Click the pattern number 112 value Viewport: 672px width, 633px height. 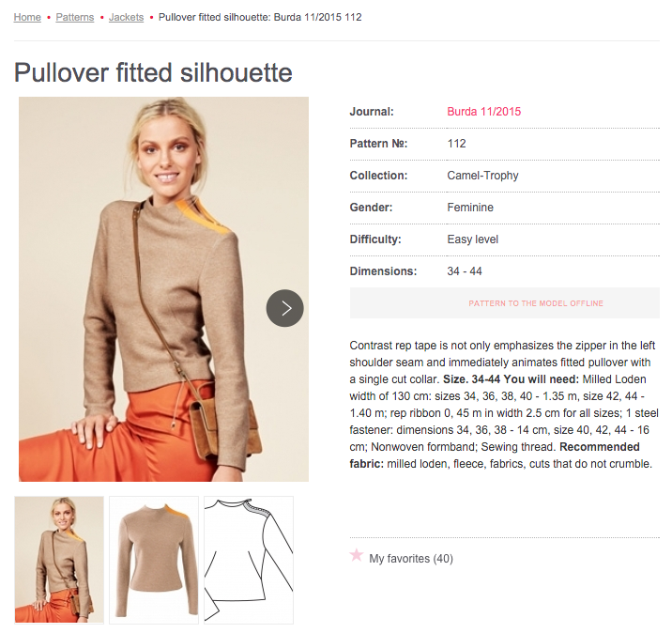[456, 144]
